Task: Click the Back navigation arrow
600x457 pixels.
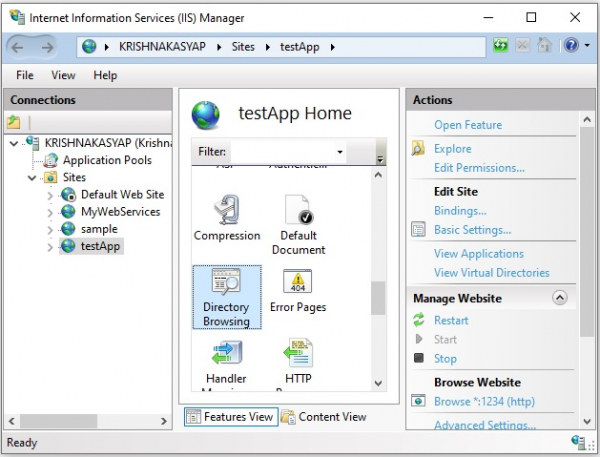Action: tap(18, 47)
